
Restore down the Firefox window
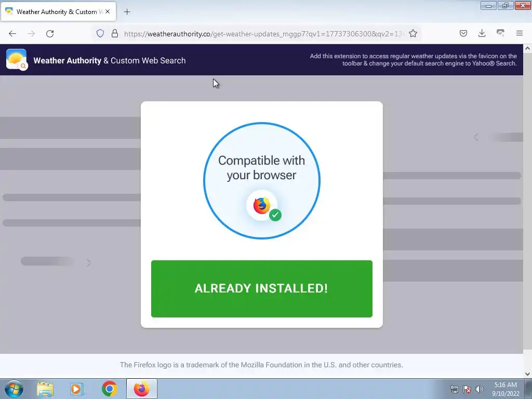[506, 6]
